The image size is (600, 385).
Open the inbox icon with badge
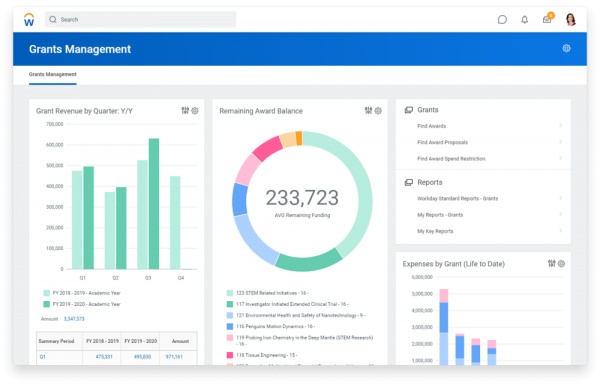pos(548,19)
